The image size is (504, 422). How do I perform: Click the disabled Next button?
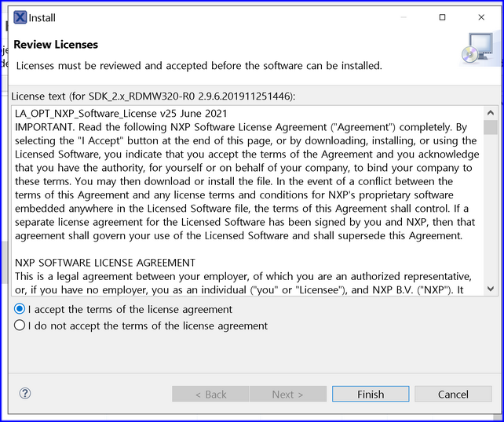coord(288,394)
